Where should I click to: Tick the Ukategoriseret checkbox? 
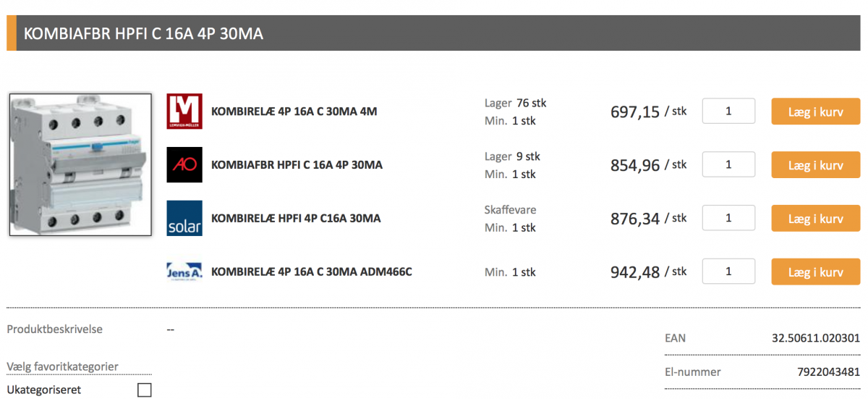pos(145,390)
